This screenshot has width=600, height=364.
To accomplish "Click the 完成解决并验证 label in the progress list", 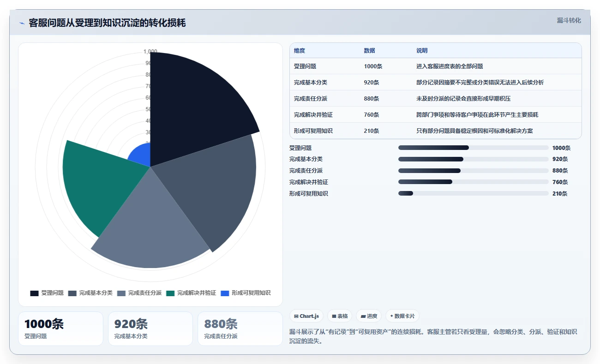I will coord(309,182).
